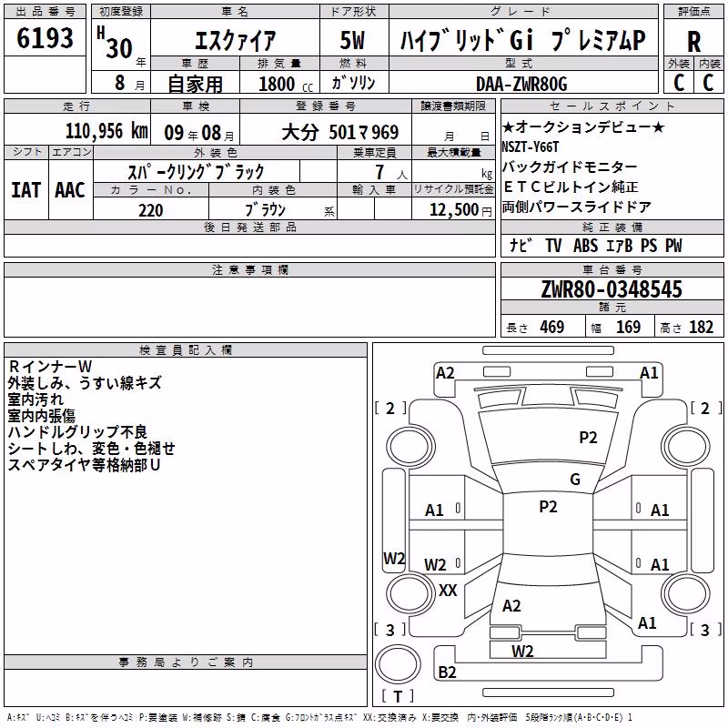The image size is (728, 728).
Task: Click the sales point text NSZT-Y66T
Action: 531,147
